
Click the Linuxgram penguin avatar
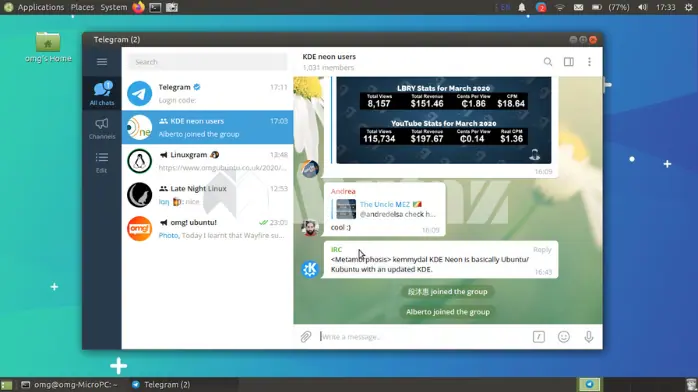[139, 161]
